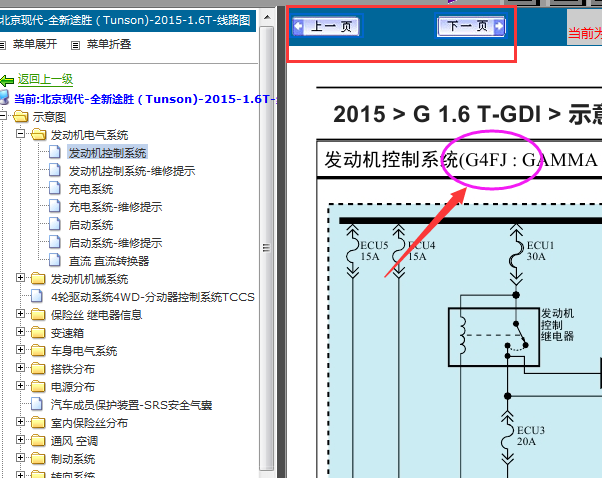Open the 充电系统 document
The image size is (602, 478).
coord(91,189)
